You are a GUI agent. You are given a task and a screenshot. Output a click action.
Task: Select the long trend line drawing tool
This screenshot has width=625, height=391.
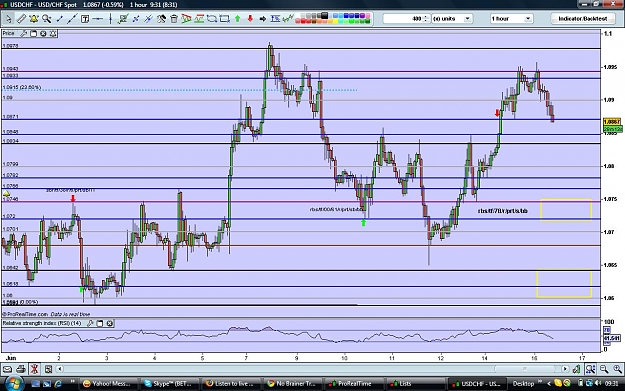pos(72,19)
